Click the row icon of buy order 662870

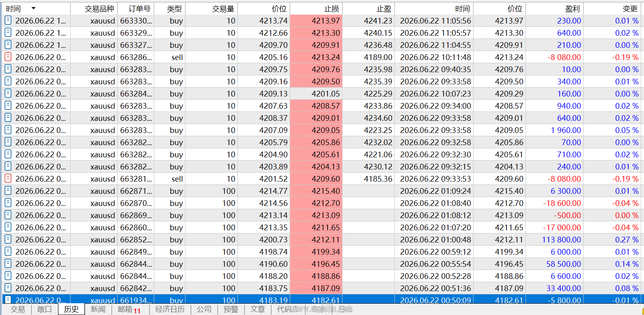tap(8, 203)
